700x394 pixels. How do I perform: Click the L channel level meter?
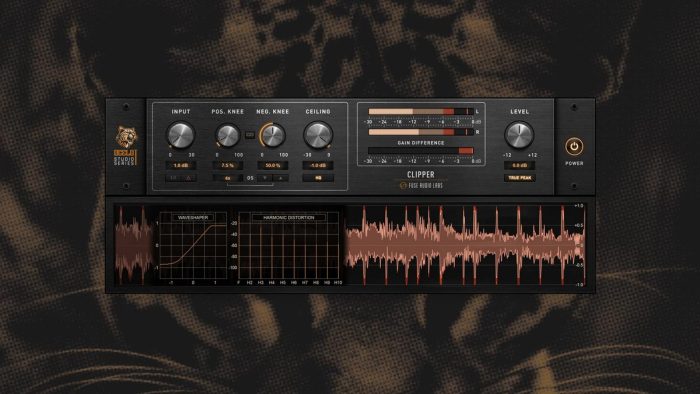point(421,112)
